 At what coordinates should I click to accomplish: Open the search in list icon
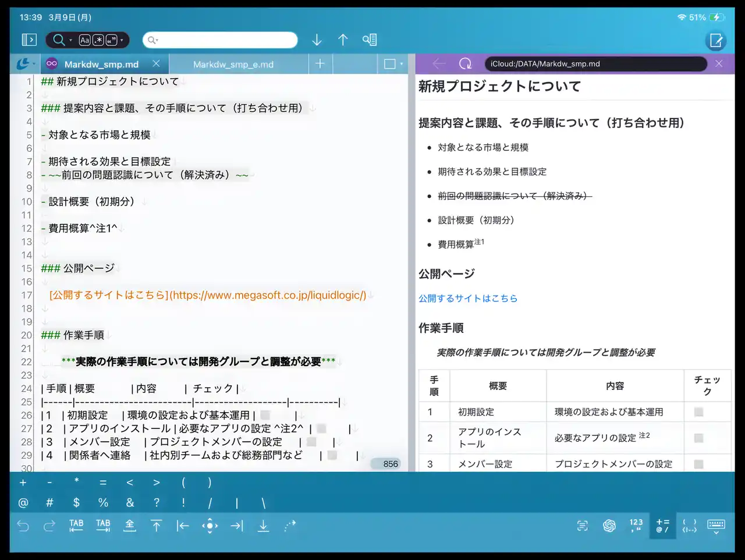coord(370,40)
